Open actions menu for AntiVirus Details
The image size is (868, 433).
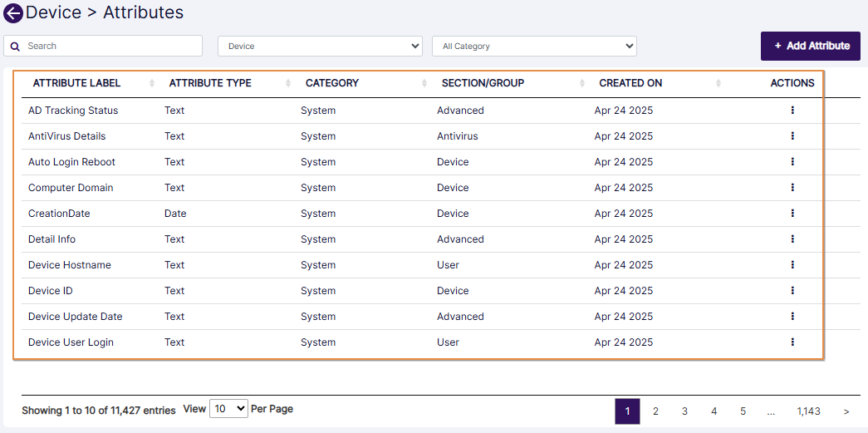coord(792,135)
